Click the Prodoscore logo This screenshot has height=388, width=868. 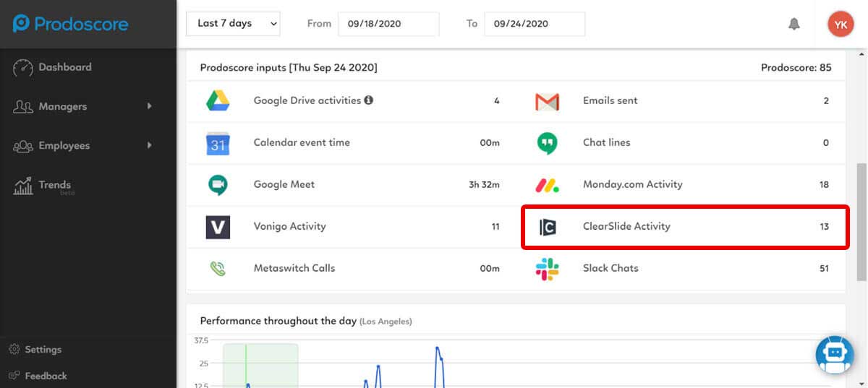pyautogui.click(x=70, y=24)
